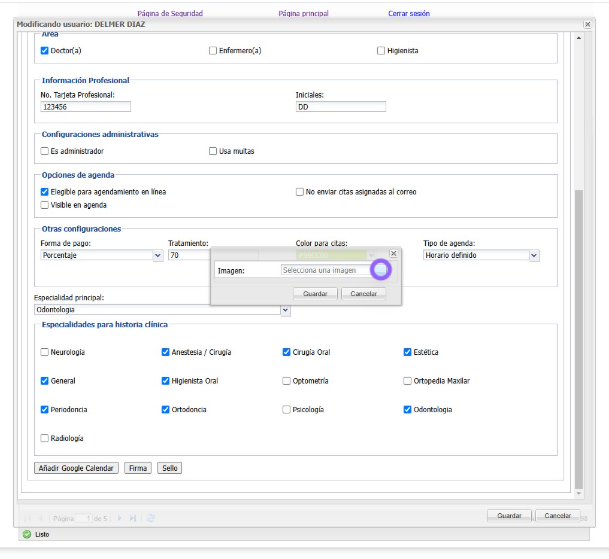Viewport: 609px width, 559px height.
Task: Close the image upload popup
Action: 393,254
